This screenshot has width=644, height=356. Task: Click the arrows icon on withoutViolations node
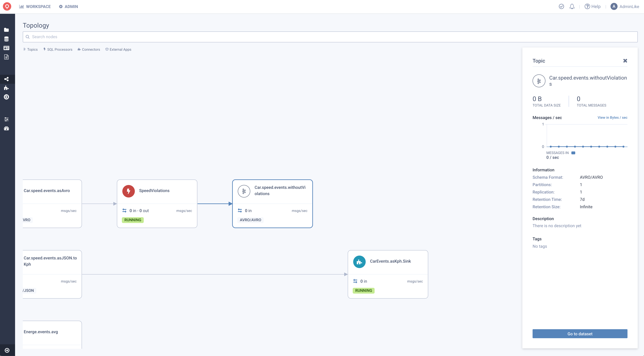coord(240,211)
